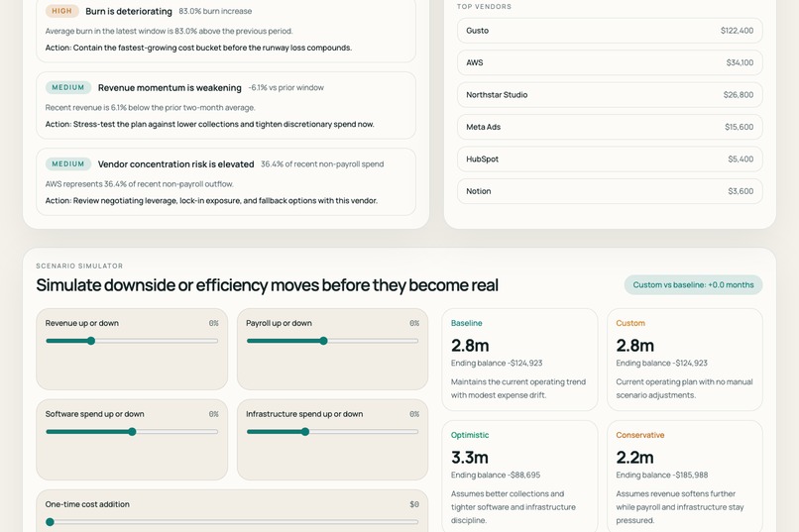Adjust the Payroll up or down slider
This screenshot has width=799, height=532.
pos(332,341)
